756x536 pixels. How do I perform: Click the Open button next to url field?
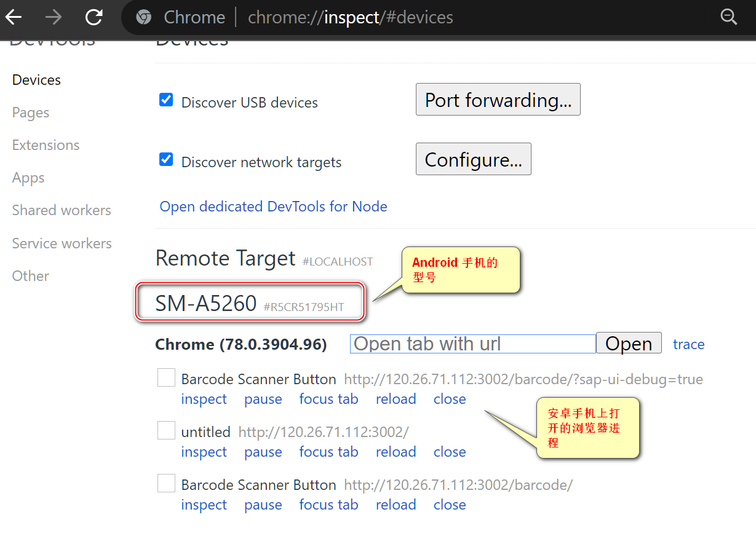(629, 343)
